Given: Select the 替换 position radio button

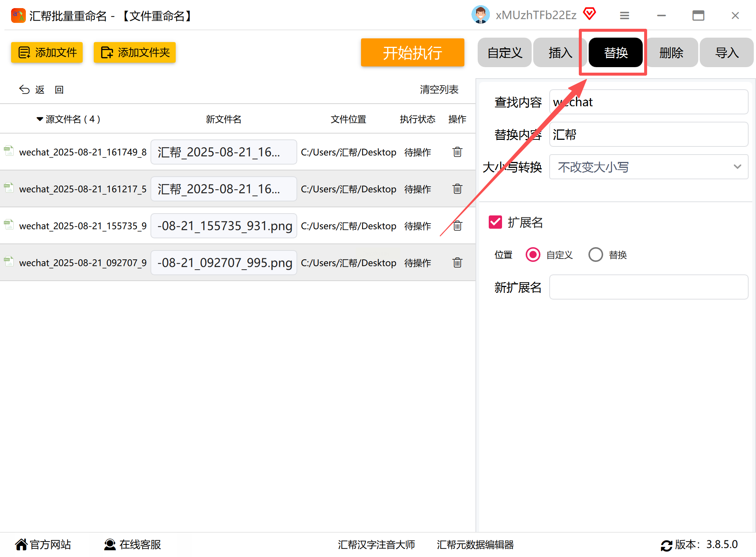Looking at the screenshot, I should (x=595, y=255).
